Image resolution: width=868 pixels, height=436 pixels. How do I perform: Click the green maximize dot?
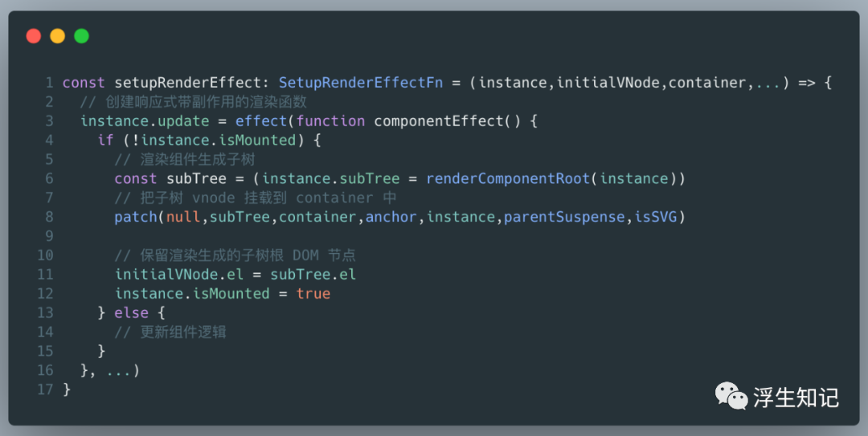click(81, 35)
